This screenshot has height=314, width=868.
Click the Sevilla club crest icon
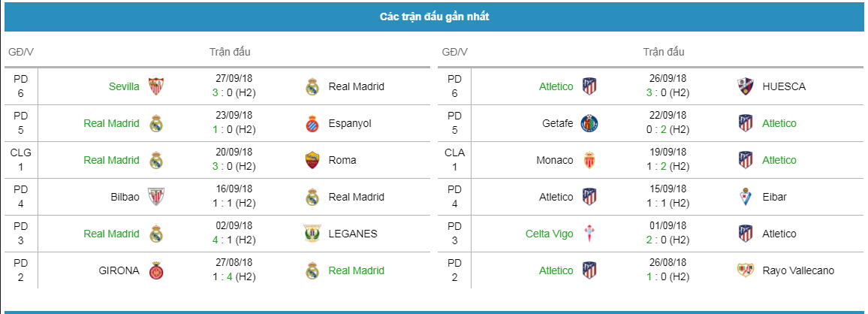pos(156,86)
